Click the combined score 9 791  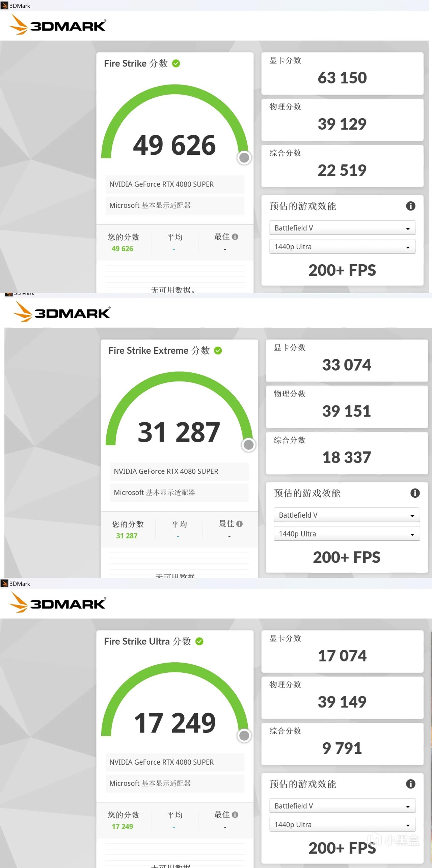342,748
